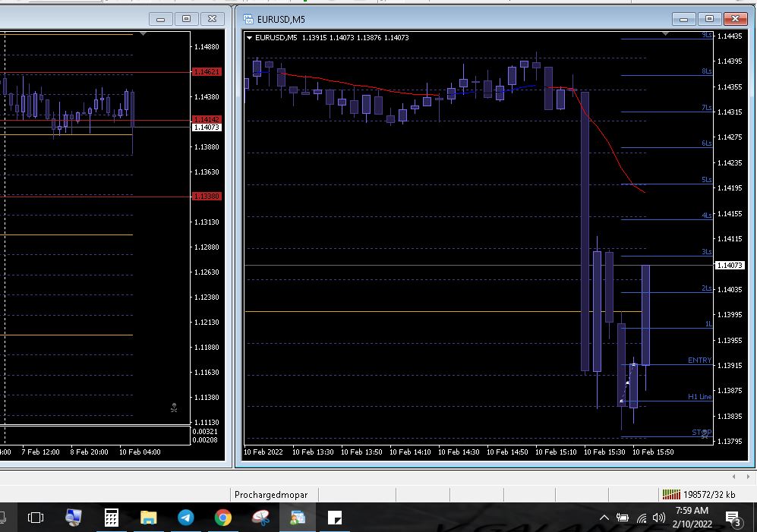
Task: Open File Explorer from the taskbar
Action: 148,518
